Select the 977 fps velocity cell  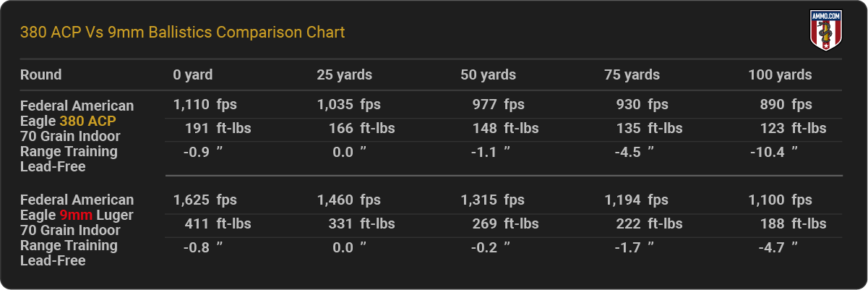(499, 106)
